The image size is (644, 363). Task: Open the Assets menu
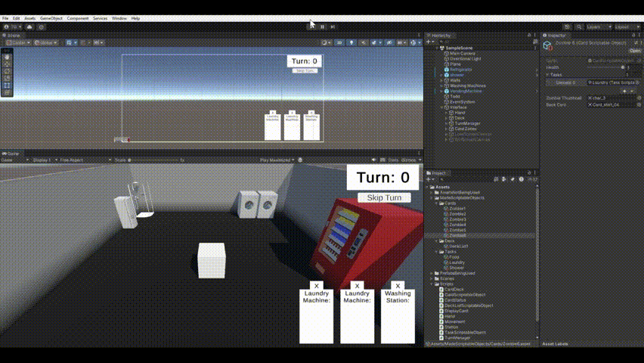pos(29,18)
